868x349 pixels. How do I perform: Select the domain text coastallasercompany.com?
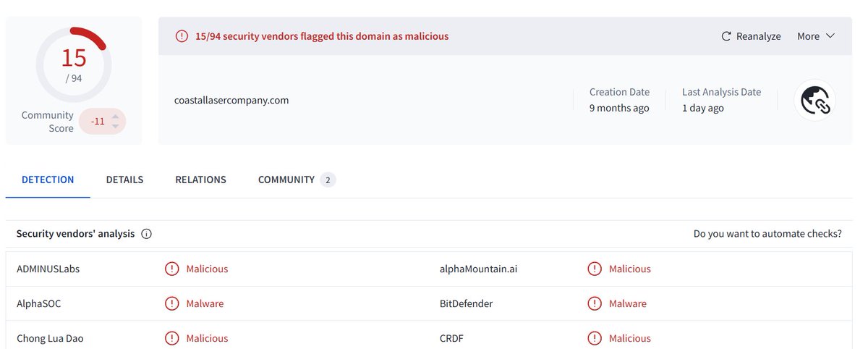pyautogui.click(x=231, y=100)
